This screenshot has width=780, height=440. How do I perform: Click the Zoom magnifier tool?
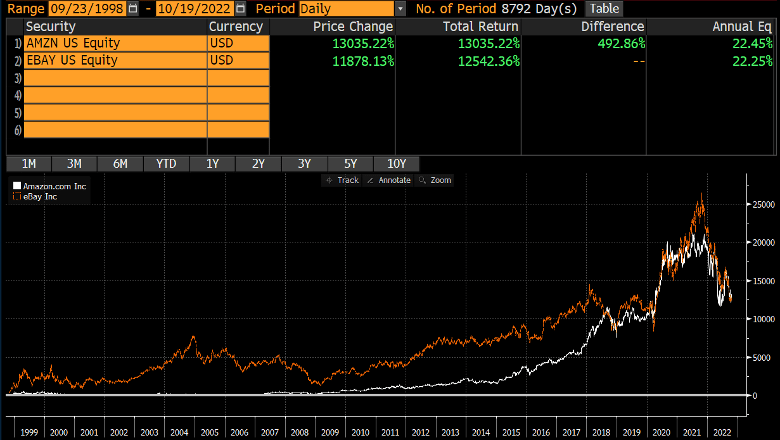(x=436, y=180)
